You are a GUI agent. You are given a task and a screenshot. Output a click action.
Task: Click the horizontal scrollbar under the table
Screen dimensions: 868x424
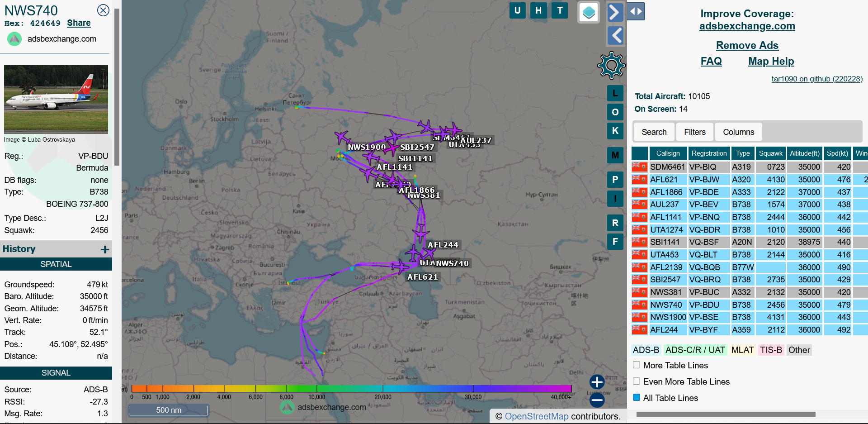pos(726,414)
